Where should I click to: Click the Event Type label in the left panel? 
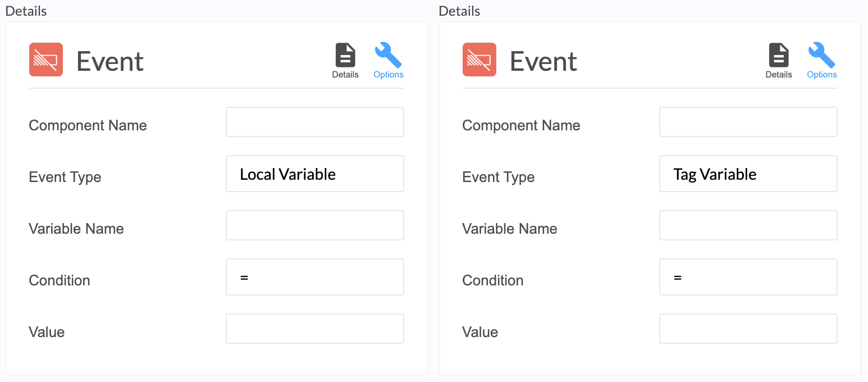pos(65,177)
